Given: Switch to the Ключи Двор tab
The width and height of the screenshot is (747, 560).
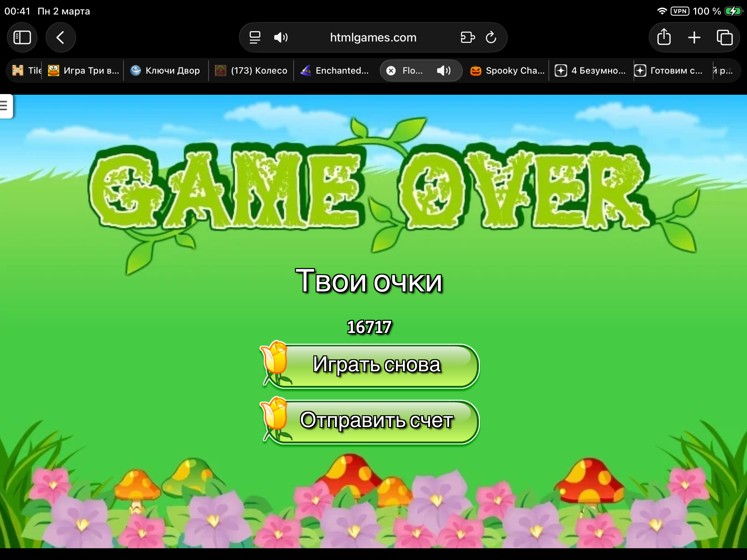Looking at the screenshot, I should (166, 71).
